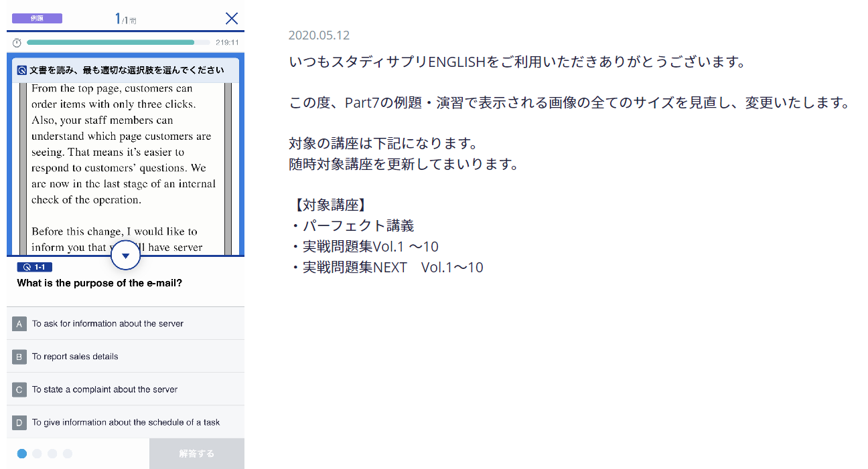This screenshot has width=868, height=469.
Task: Jump to the fourth pagination dot
Action: click(68, 454)
